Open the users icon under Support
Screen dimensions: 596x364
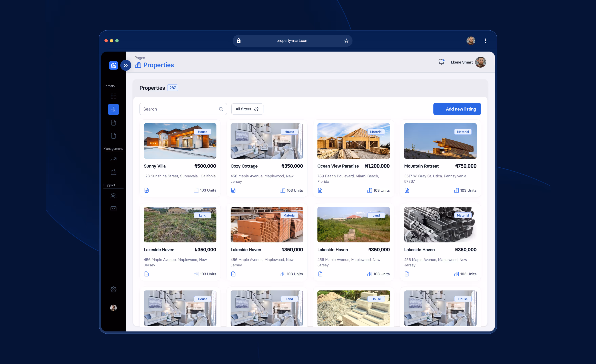pyautogui.click(x=113, y=195)
